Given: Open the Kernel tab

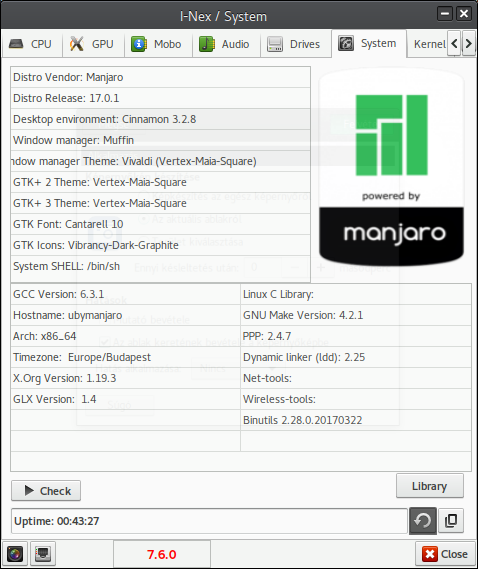Looking at the screenshot, I should (x=427, y=44).
